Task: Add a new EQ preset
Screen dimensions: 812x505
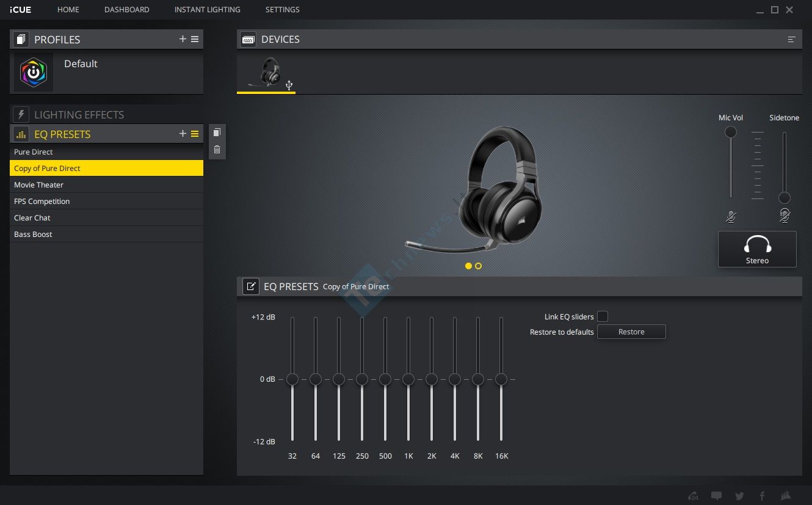Action: [x=183, y=134]
